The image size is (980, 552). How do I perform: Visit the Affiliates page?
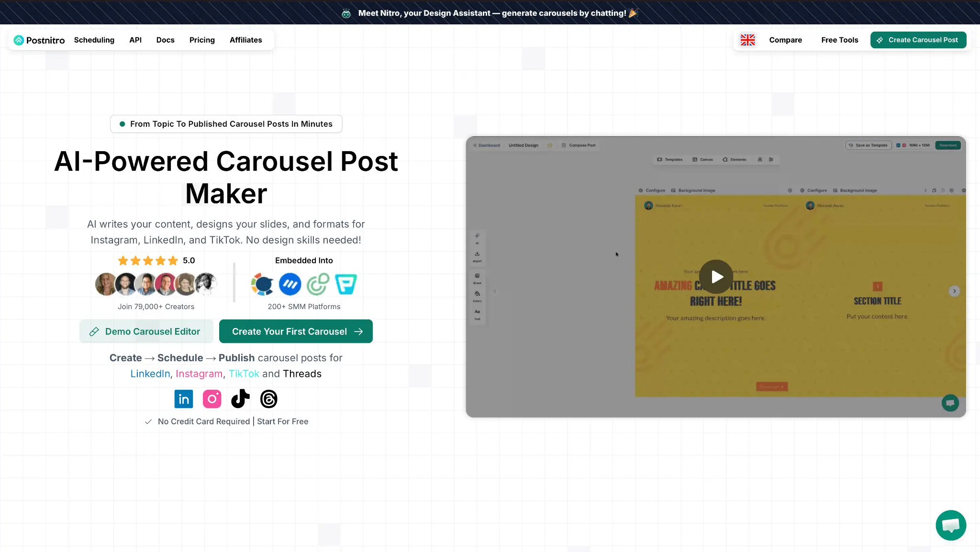(x=245, y=40)
